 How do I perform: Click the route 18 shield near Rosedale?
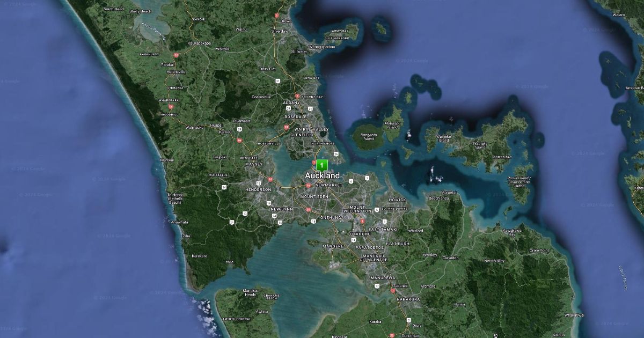click(286, 128)
